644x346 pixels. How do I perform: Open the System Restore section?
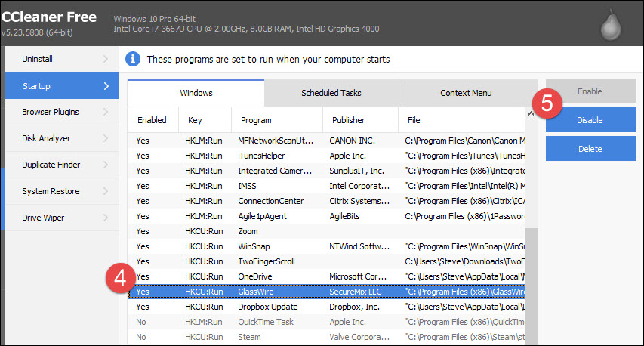click(62, 191)
